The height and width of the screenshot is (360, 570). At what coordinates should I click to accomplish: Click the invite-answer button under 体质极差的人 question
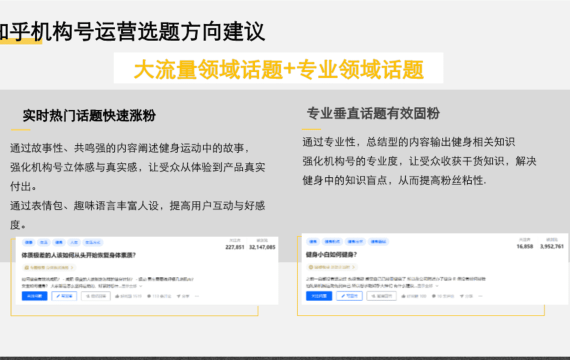96,296
